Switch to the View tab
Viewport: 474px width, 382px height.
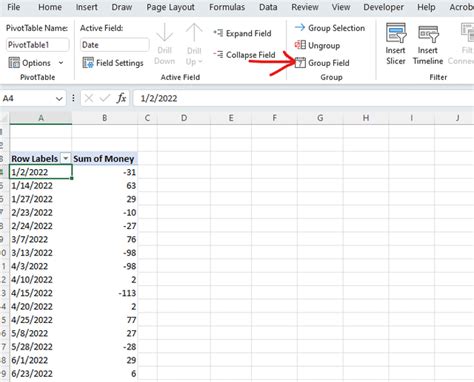click(x=341, y=7)
